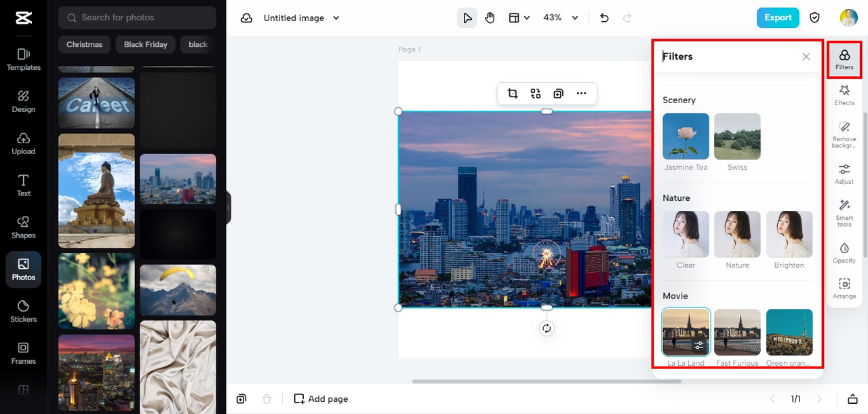
Task: Adjust La La Land filter intensity icon
Action: (698, 346)
